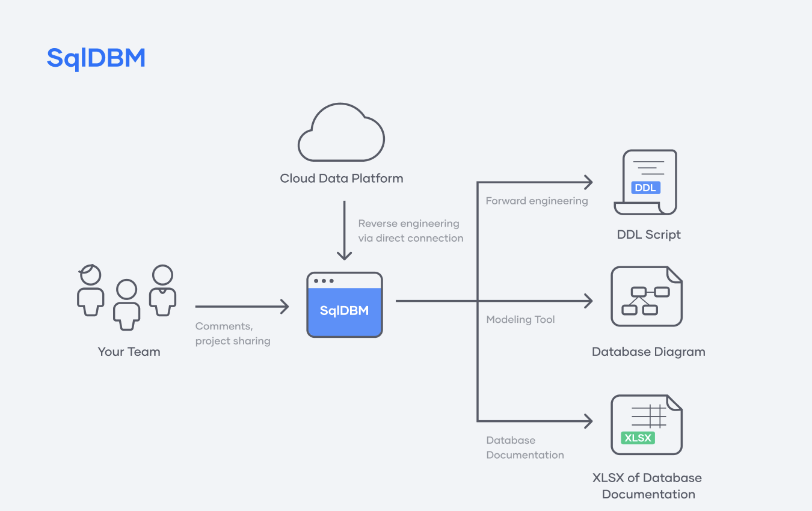Click the DDL Script label

649,234
